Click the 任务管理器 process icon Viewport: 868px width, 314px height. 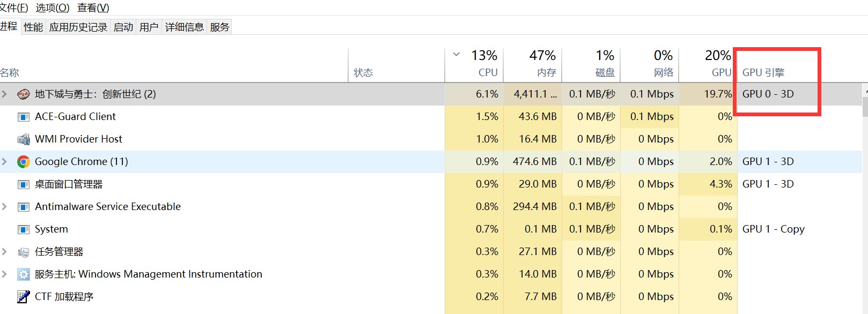pos(23,252)
